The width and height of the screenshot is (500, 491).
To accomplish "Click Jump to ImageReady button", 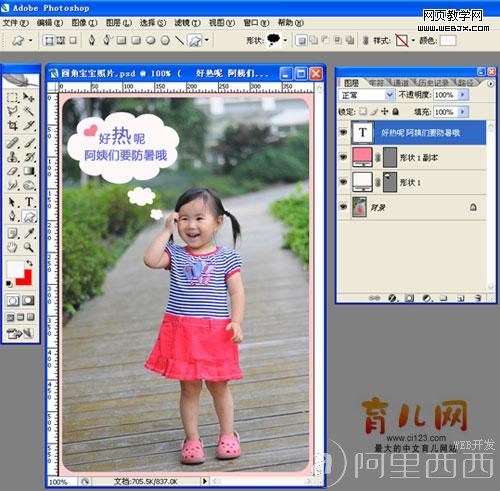I will (20, 333).
